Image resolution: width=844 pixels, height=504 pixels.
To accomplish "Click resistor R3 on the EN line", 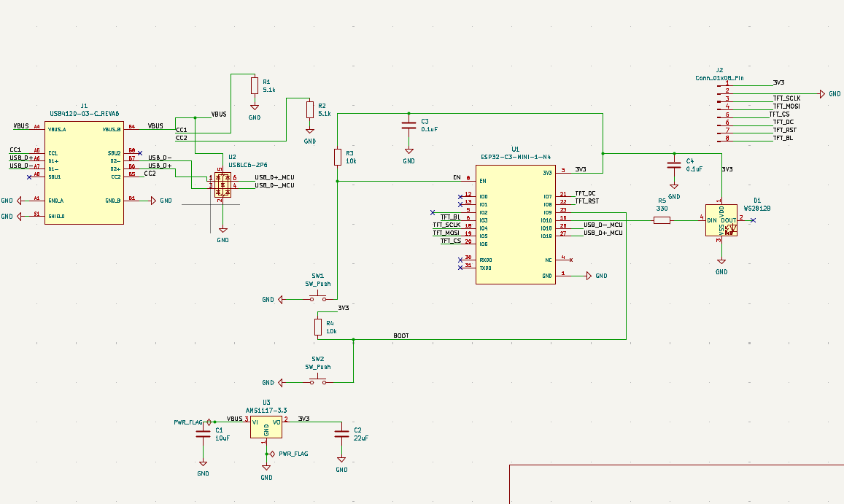I will (338, 158).
